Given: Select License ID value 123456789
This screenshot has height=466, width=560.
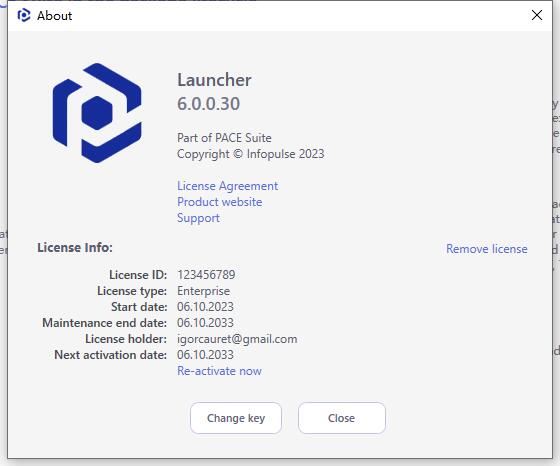Looking at the screenshot, I should 206,275.
